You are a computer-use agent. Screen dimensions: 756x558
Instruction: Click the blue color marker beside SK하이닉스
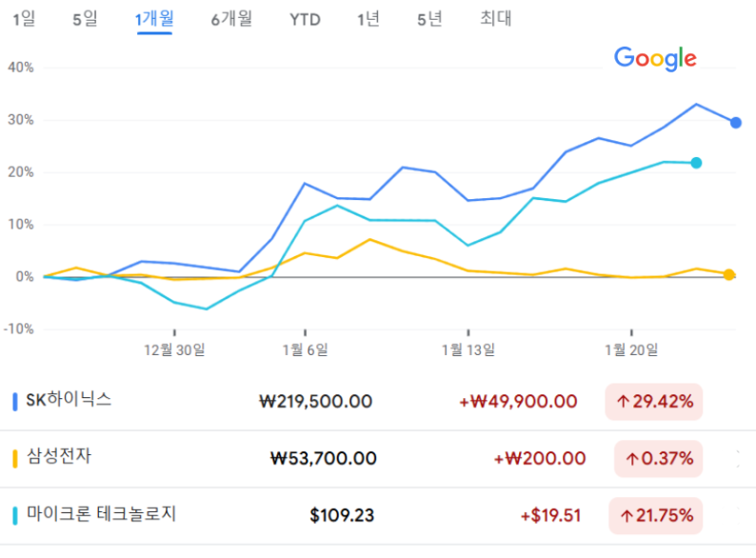15,402
